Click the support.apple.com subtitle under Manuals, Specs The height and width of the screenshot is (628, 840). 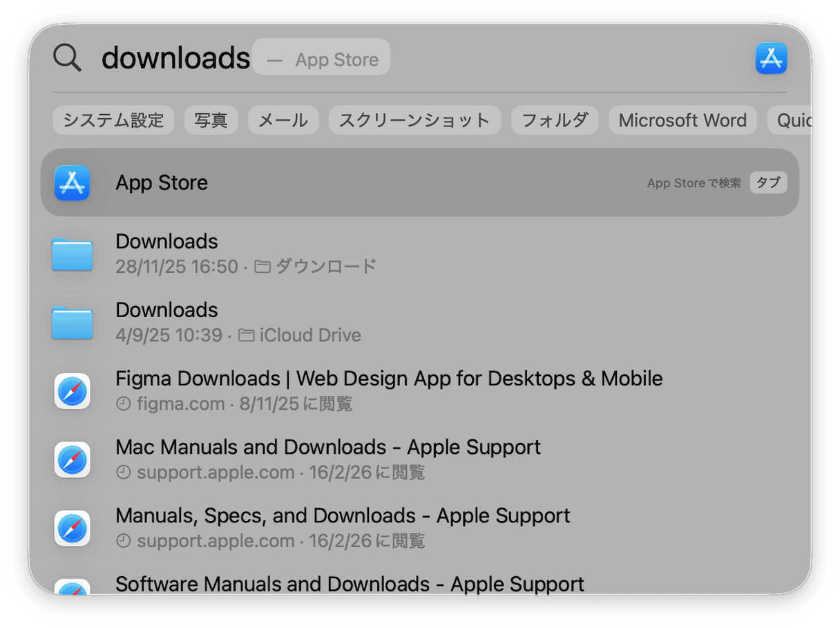click(270, 541)
